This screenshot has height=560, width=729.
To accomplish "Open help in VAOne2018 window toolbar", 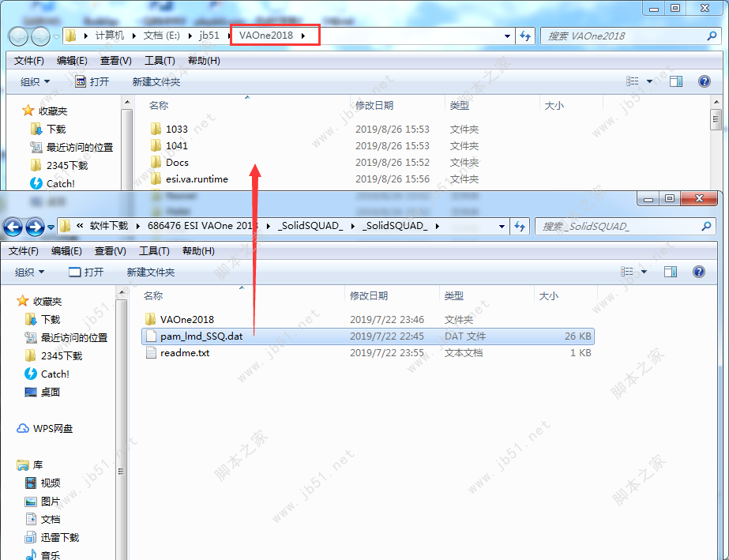I will coord(704,81).
